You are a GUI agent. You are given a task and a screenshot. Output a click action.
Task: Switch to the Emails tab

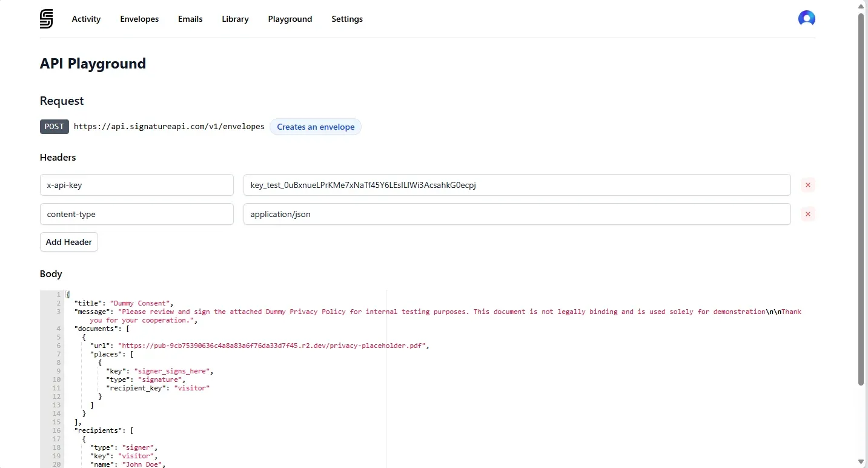tap(190, 19)
